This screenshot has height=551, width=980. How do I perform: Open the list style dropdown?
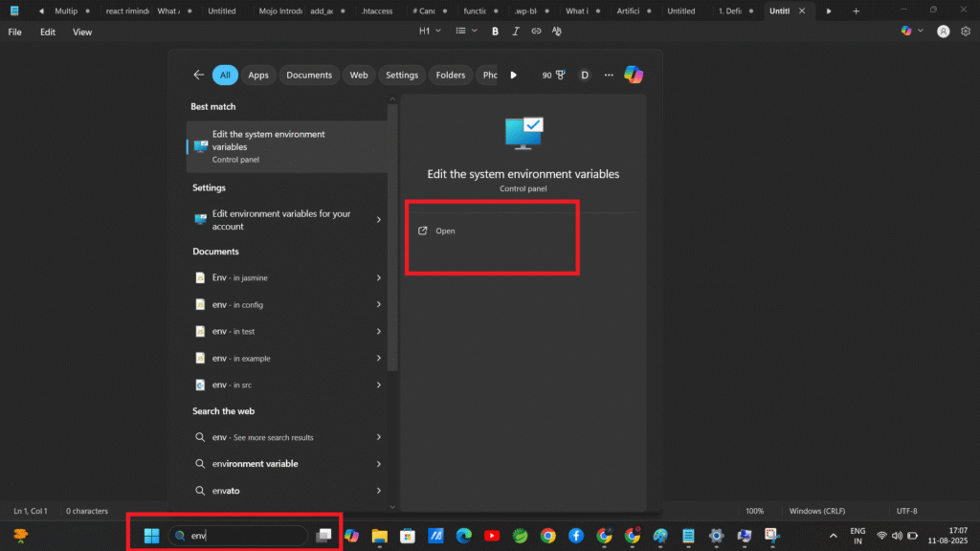(x=466, y=32)
